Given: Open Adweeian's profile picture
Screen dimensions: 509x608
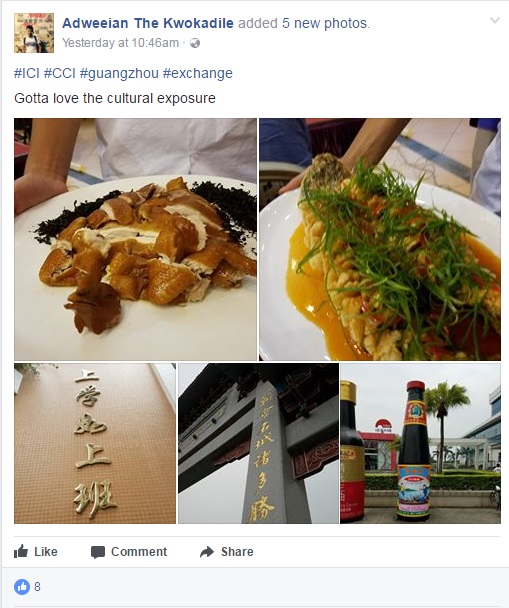Looking at the screenshot, I should tap(34, 33).
